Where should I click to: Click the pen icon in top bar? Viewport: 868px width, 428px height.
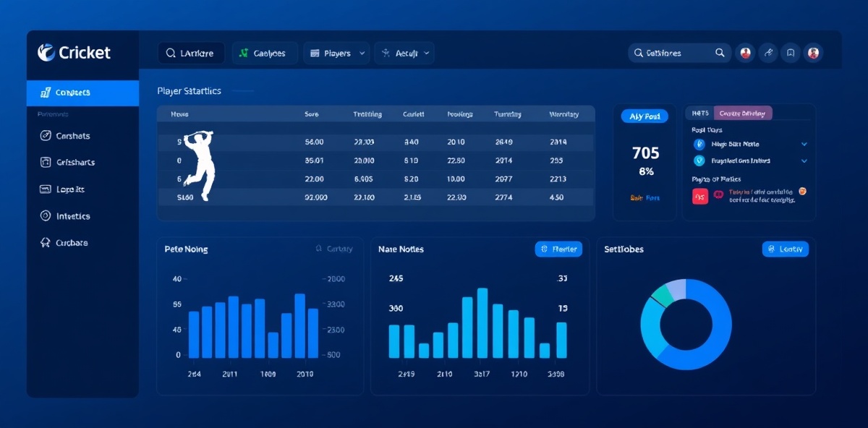pyautogui.click(x=768, y=53)
